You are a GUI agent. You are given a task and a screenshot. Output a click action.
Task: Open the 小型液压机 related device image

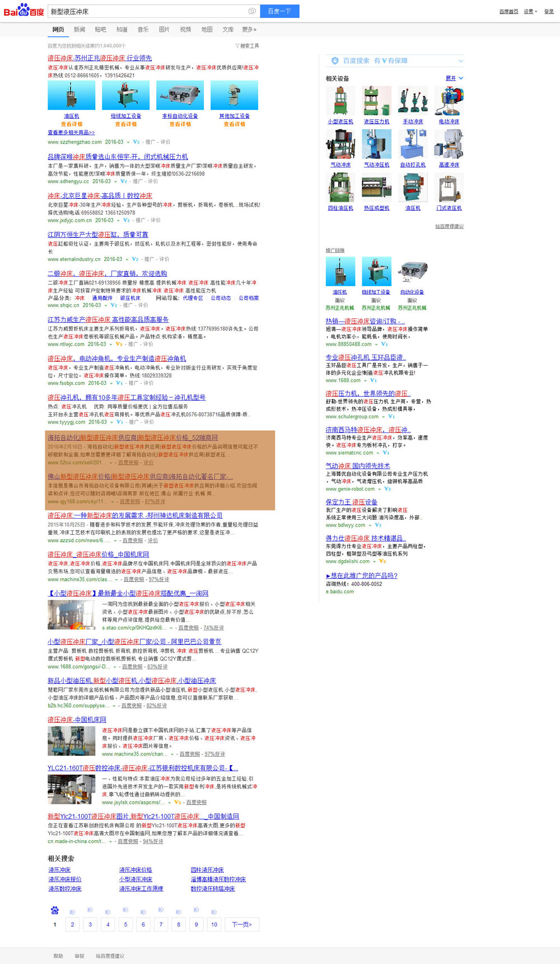340,101
